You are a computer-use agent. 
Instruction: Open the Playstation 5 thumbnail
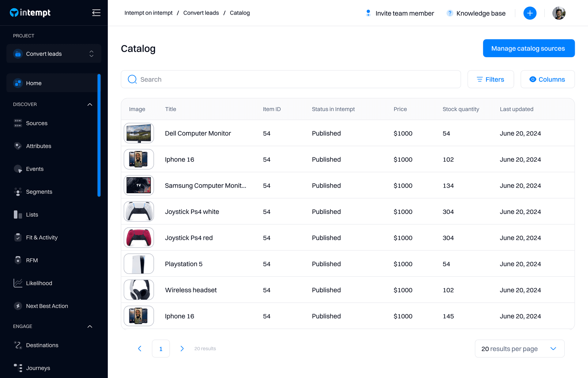pyautogui.click(x=139, y=264)
